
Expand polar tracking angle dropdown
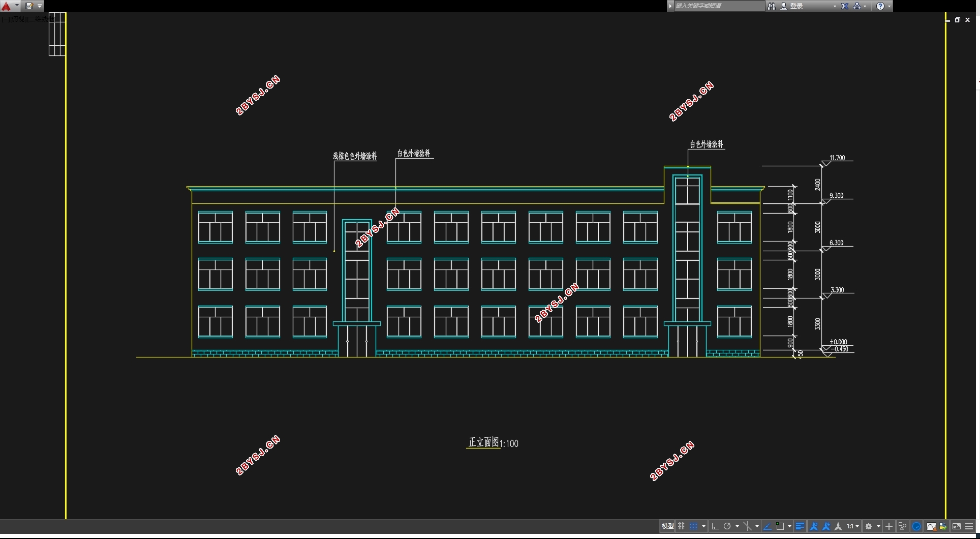(737, 526)
